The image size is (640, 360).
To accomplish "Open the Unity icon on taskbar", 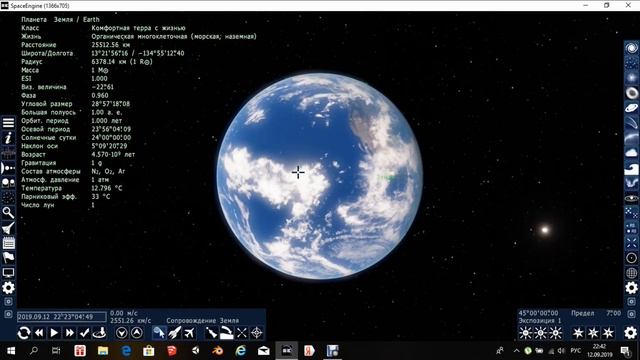I will pos(195,351).
